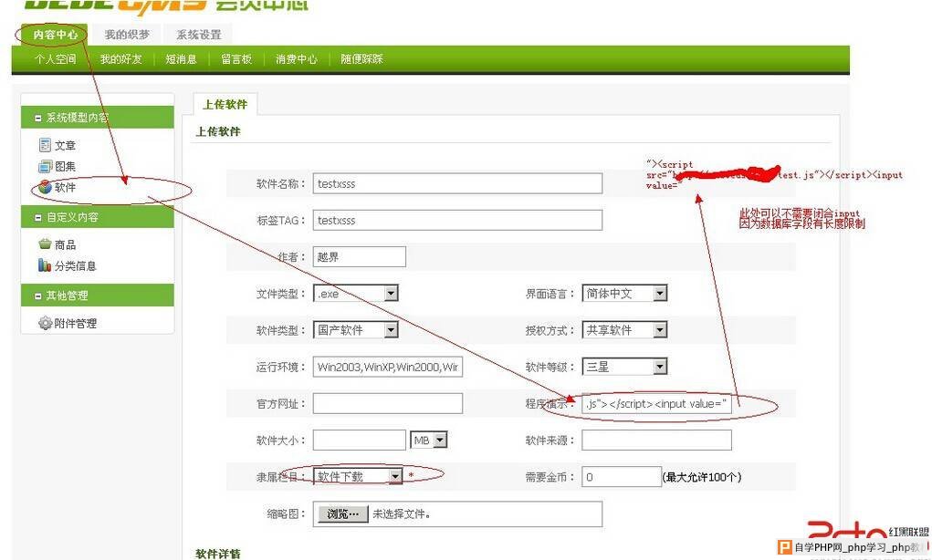Click the 浏览 thumbnail browse button
932x560 pixels.
pos(343,513)
